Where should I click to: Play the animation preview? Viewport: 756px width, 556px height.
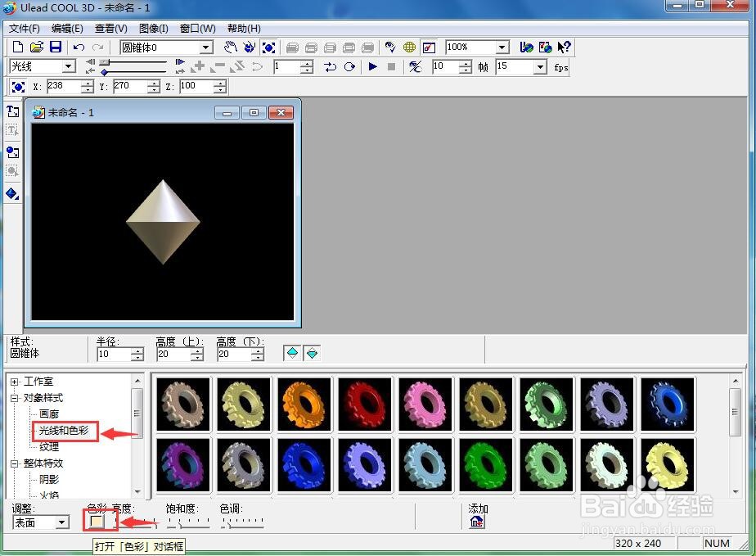click(372, 66)
